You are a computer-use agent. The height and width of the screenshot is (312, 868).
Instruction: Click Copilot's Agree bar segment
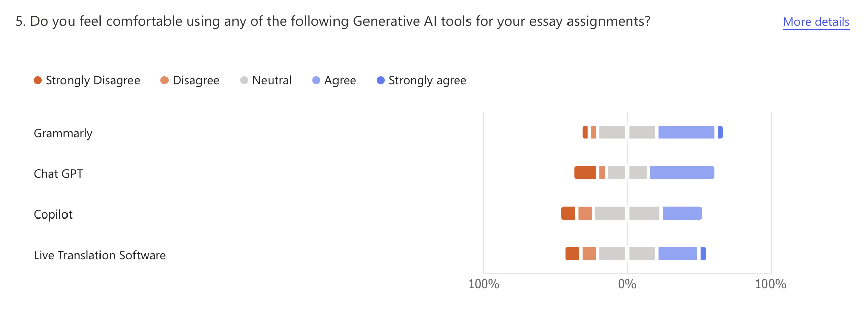tap(682, 213)
